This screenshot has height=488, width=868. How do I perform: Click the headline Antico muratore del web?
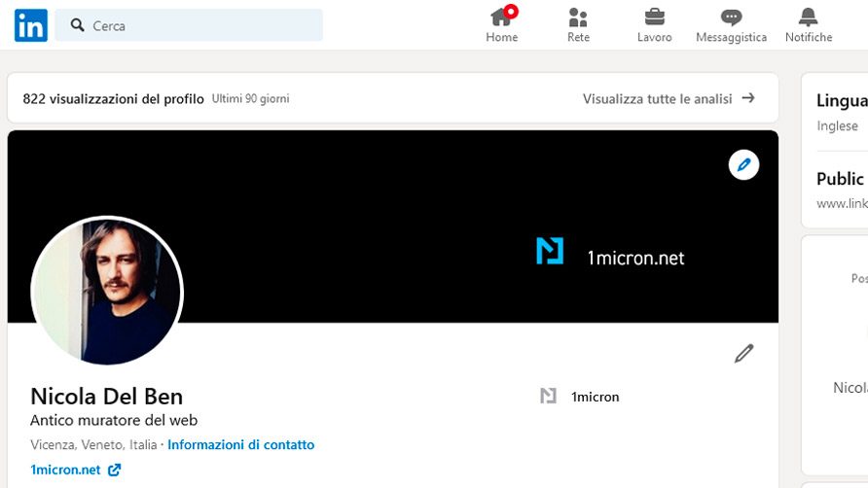[x=114, y=421]
